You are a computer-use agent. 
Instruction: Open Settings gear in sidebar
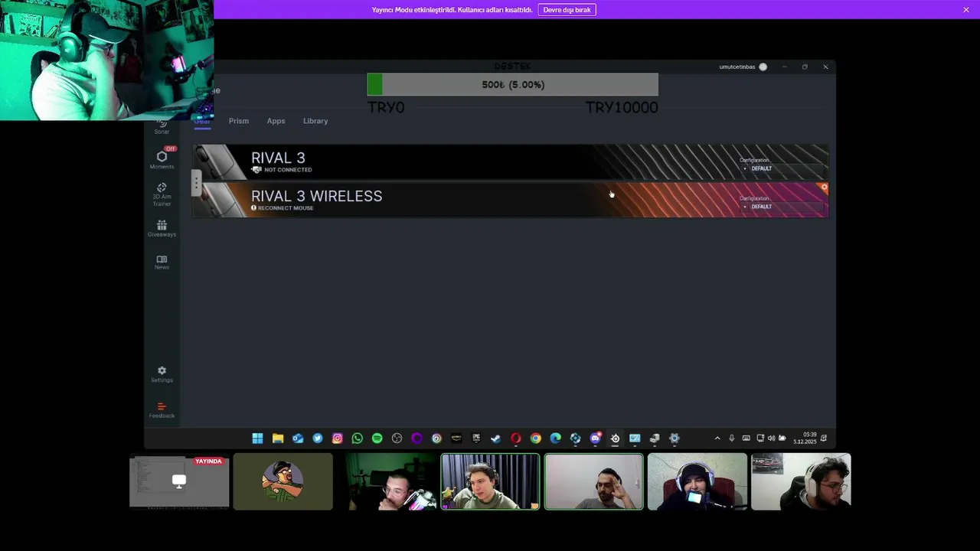[x=162, y=374]
